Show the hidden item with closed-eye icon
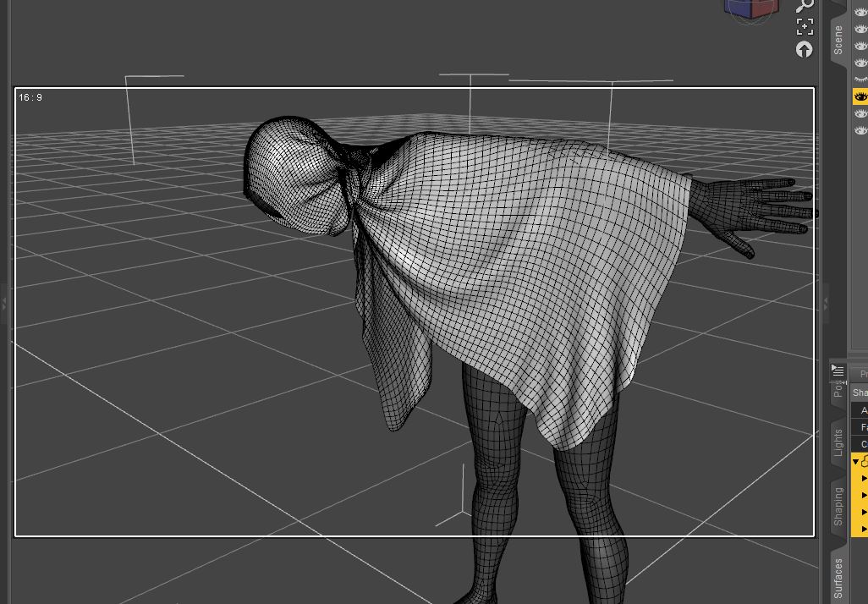868x604 pixels. click(x=860, y=80)
